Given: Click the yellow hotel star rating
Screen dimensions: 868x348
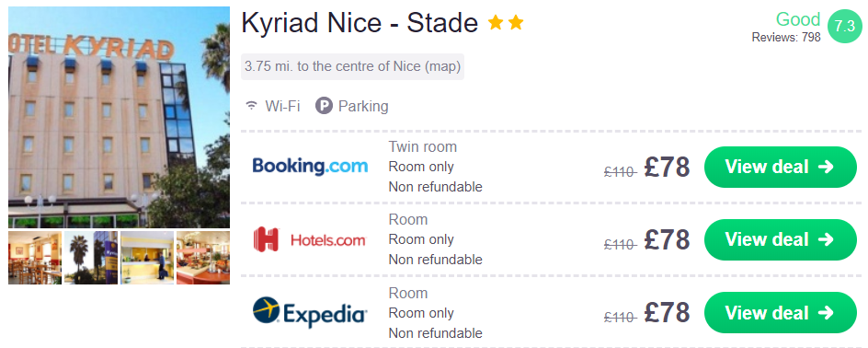Looking at the screenshot, I should 506,23.
